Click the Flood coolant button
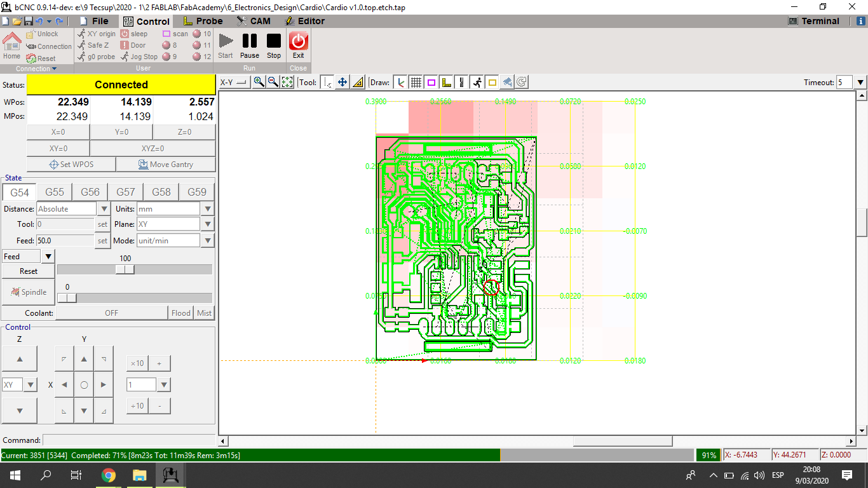Viewport: 868px width, 488px height. coord(181,313)
